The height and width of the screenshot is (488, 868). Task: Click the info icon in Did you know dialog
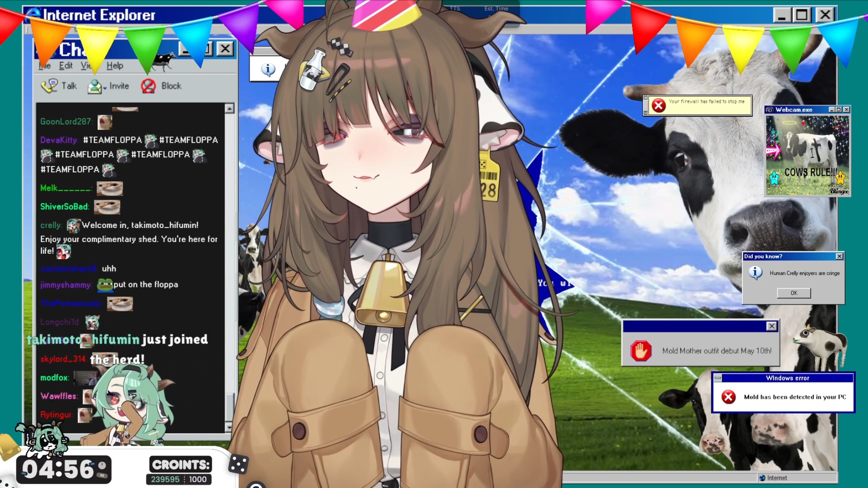pyautogui.click(x=755, y=273)
